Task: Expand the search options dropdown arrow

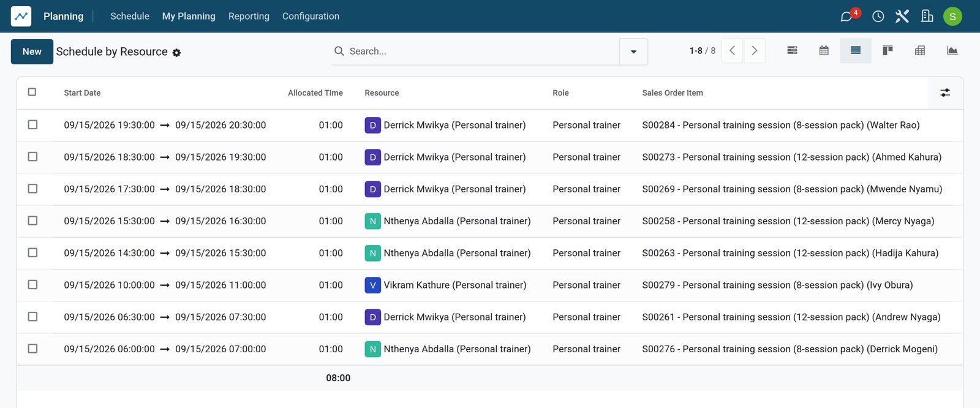Action: click(x=633, y=51)
